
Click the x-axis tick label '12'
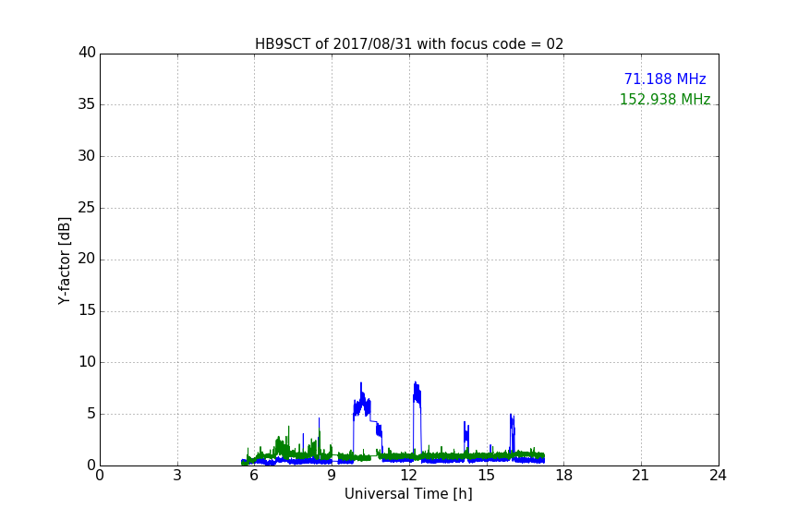pos(409,476)
